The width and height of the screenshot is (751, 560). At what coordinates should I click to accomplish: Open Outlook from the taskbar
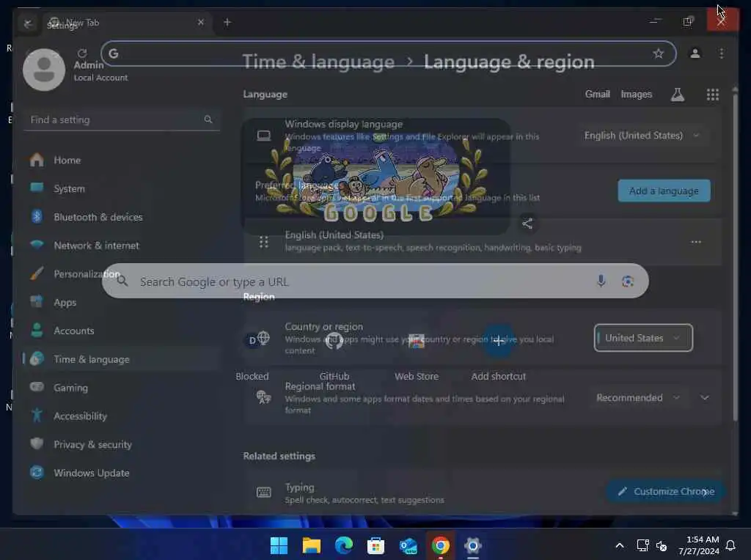coord(408,545)
